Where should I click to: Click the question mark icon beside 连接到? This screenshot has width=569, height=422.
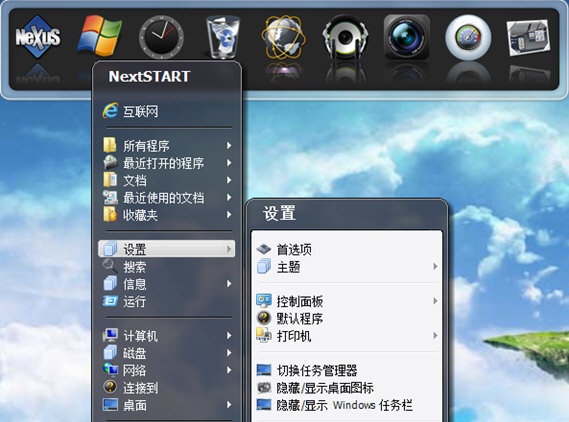(x=110, y=387)
